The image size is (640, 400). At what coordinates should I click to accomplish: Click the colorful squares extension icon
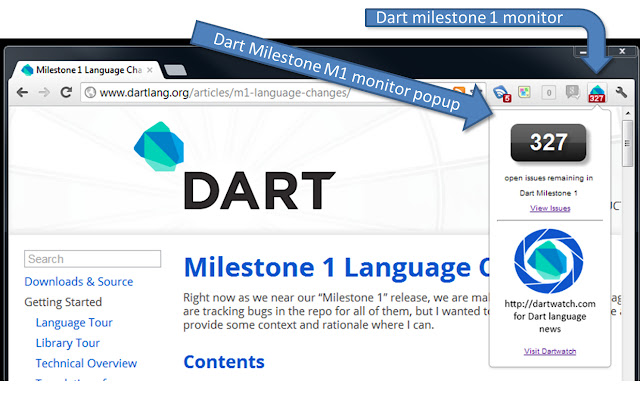[524, 92]
